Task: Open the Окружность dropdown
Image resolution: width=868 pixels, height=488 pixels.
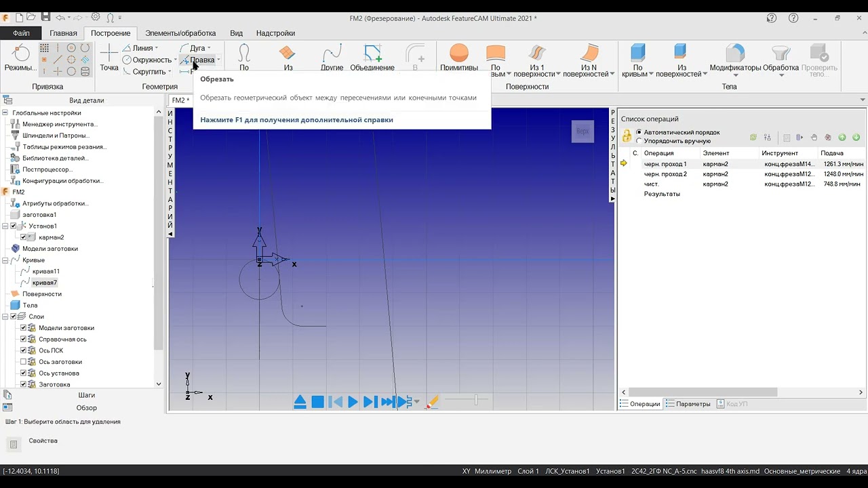Action: (175, 60)
